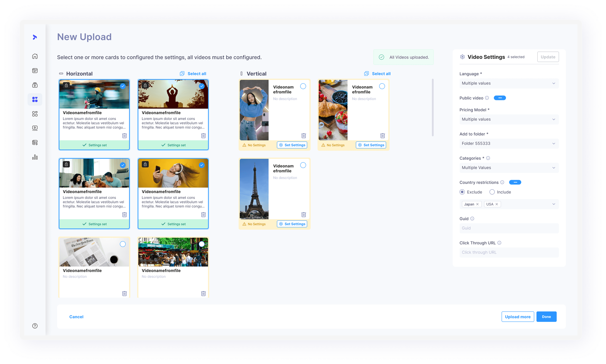Image resolution: width=606 pixels, height=364 pixels.
Task: Delete the newspaper video card
Action: tap(124, 294)
